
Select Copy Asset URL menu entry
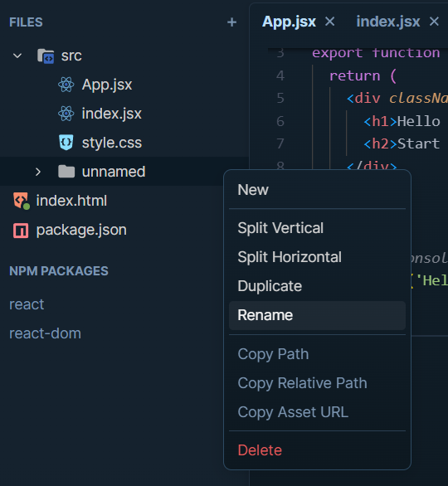click(317, 412)
